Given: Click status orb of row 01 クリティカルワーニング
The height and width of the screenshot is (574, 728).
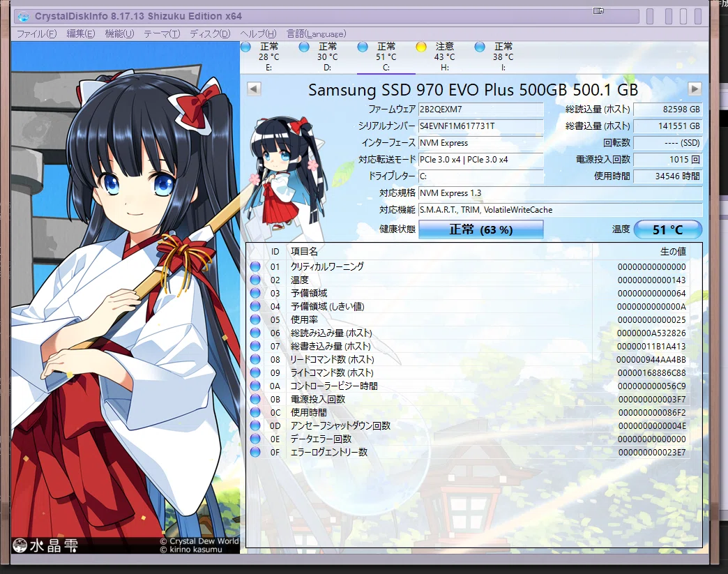Looking at the screenshot, I should pos(255,266).
